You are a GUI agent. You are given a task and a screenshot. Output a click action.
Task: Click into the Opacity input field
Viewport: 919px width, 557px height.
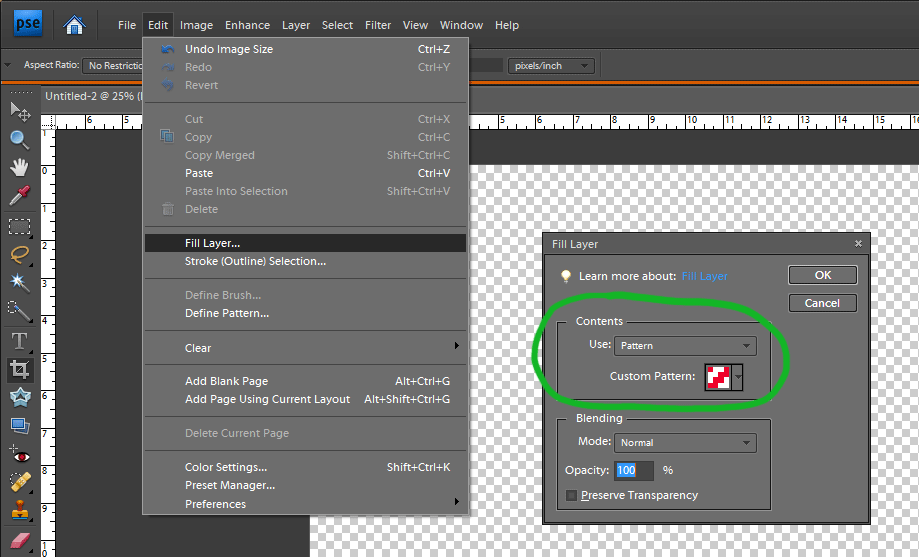point(634,470)
